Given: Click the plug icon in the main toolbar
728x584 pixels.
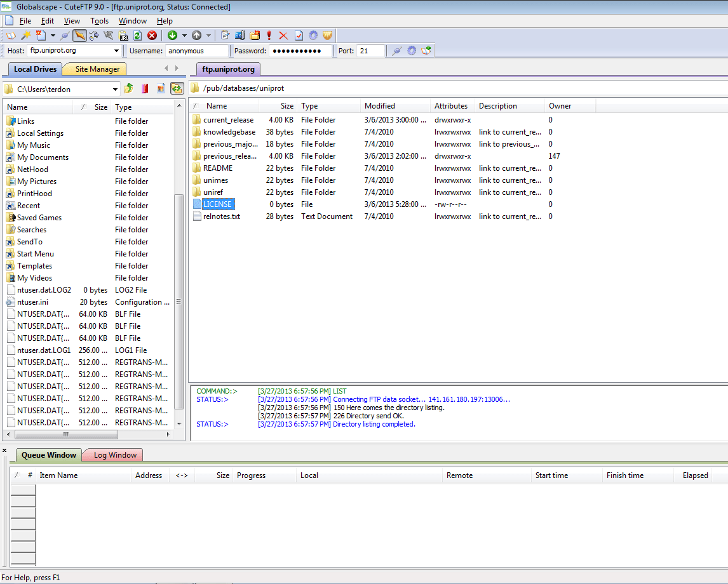Looking at the screenshot, I should 65,36.
